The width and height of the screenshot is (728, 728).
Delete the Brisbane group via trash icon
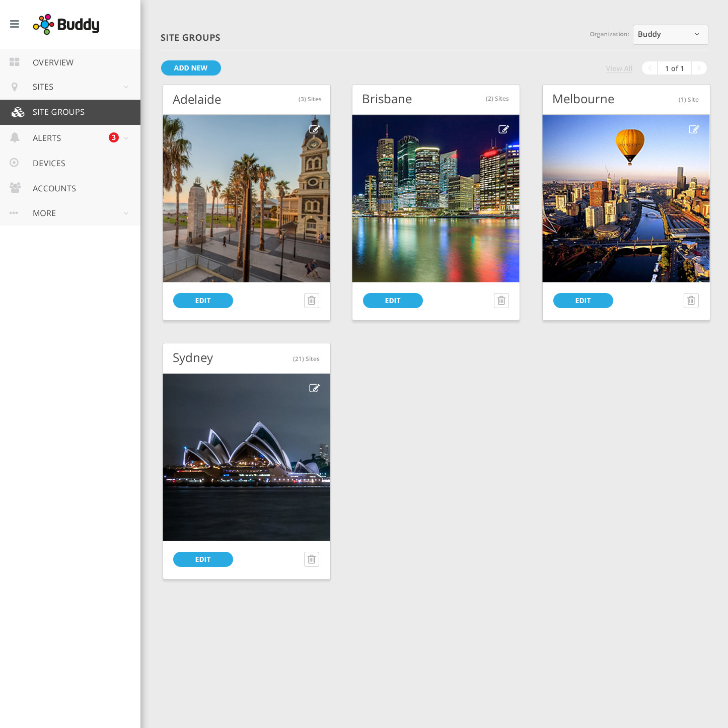coord(501,301)
